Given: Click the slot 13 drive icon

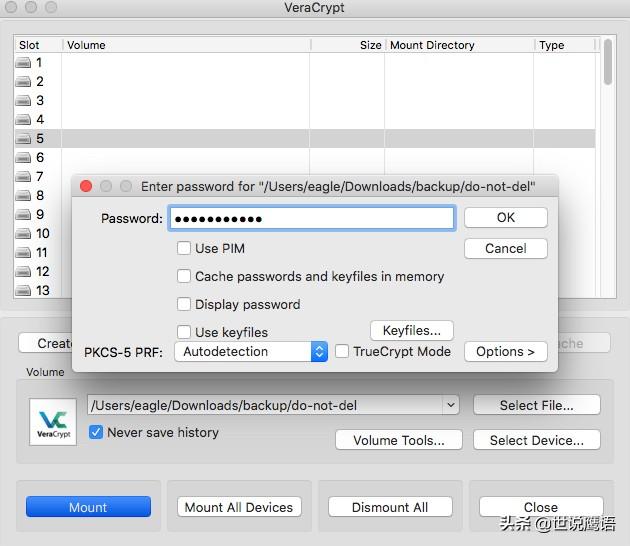Looking at the screenshot, I should pyautogui.click(x=23, y=291).
